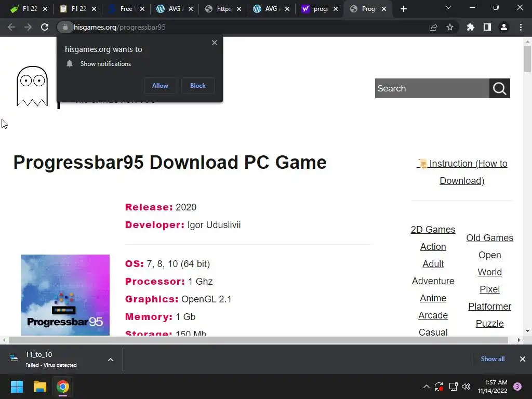Screen dimensions: 532x399
Task: Open a new browser tab
Action: [403, 9]
